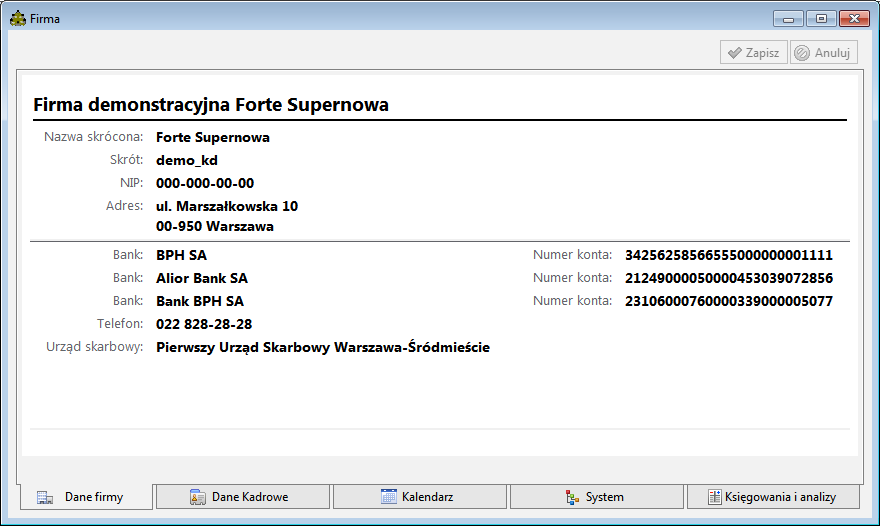This screenshot has width=880, height=526.
Task: Click the Skrót label
Action: tap(126, 160)
